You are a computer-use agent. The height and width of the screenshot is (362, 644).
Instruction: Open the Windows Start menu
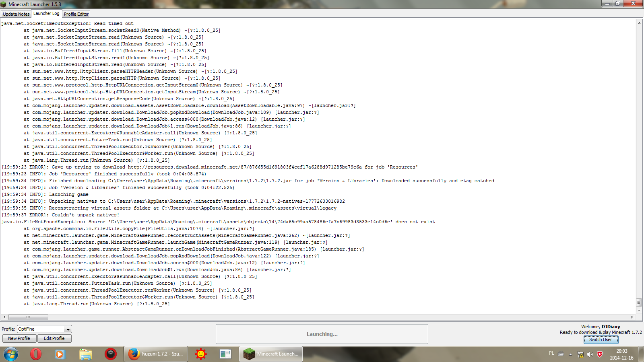[x=11, y=354]
